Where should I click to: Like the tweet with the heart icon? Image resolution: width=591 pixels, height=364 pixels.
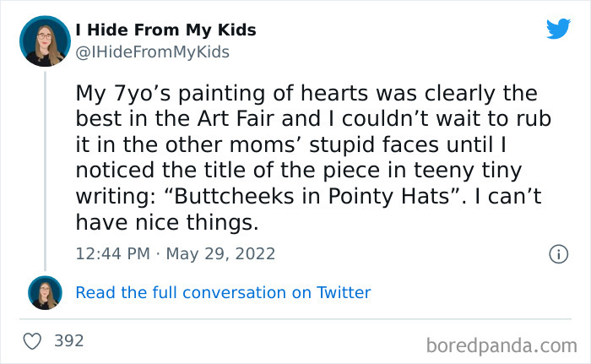(32, 341)
